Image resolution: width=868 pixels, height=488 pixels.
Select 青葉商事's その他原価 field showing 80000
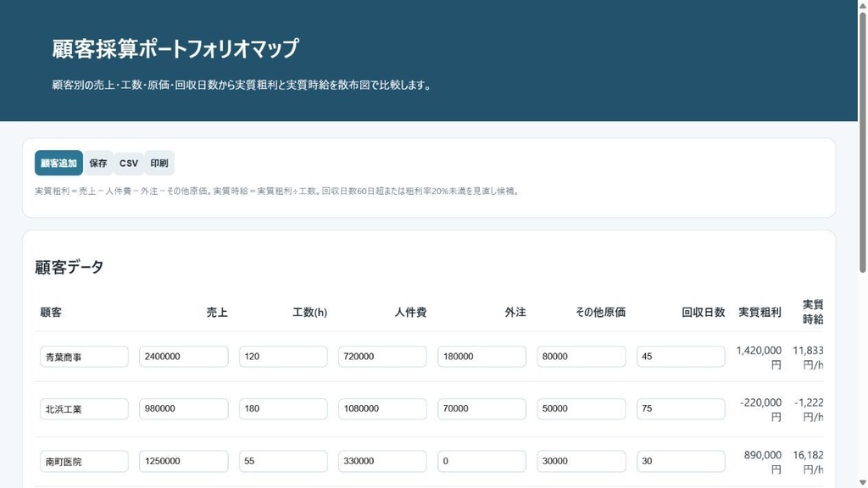[581, 357]
